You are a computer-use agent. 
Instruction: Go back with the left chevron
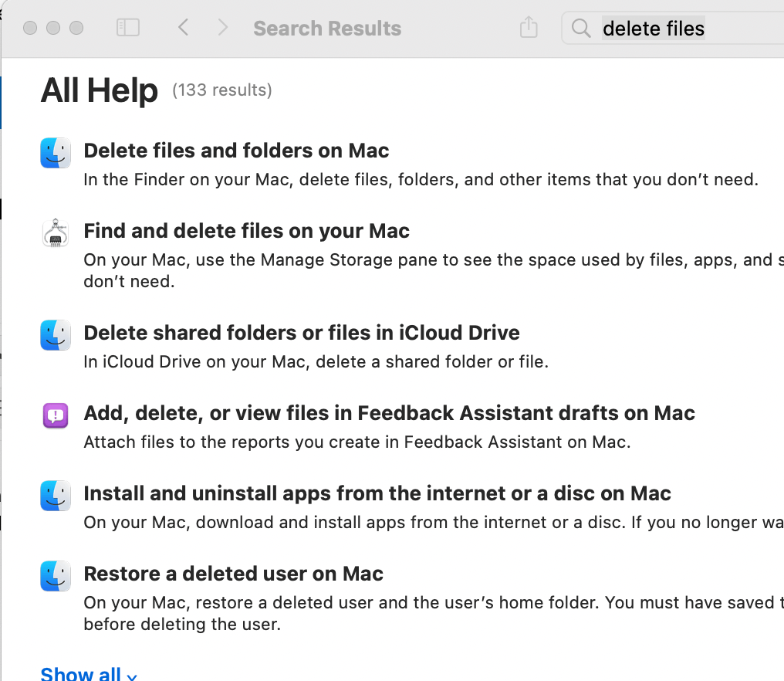184,28
